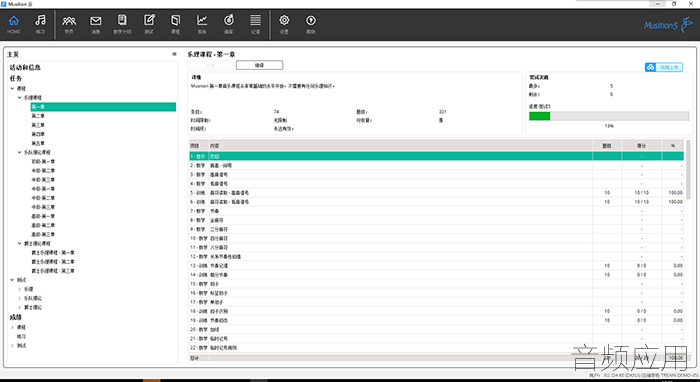700x382 pixels.
Task: Click the 100.00 percent in row 6
Action: (675, 202)
